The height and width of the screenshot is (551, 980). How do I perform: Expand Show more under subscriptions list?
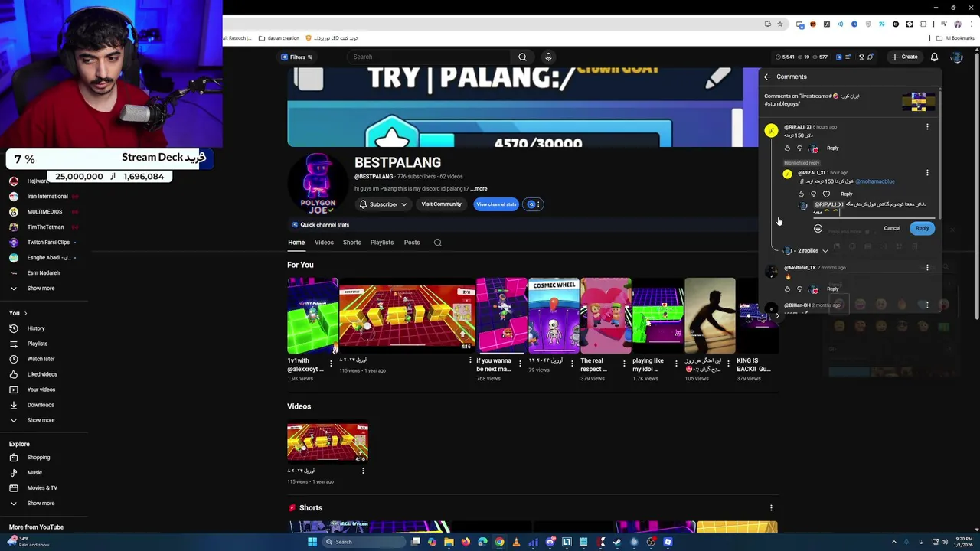pos(41,289)
